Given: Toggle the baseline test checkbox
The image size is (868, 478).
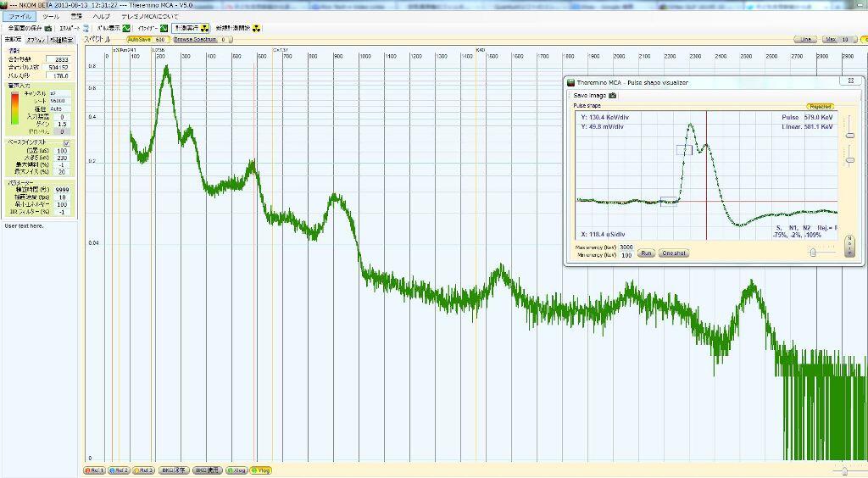Looking at the screenshot, I should point(67,142).
